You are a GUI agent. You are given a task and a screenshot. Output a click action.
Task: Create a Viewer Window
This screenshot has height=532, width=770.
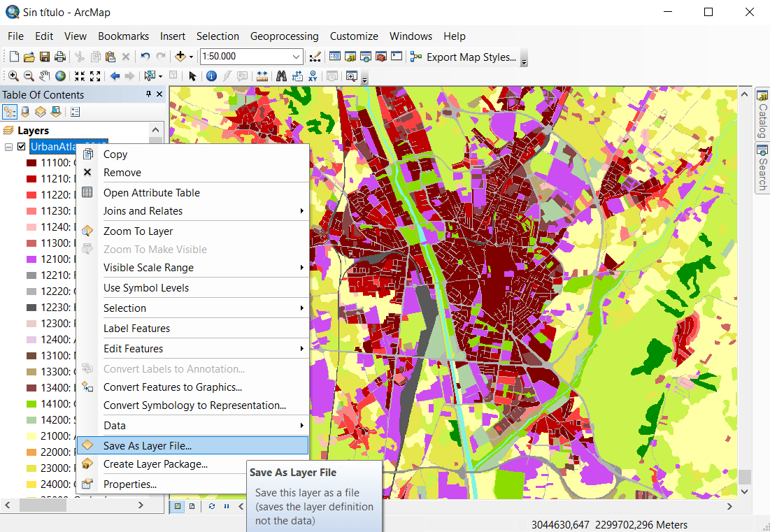351,76
